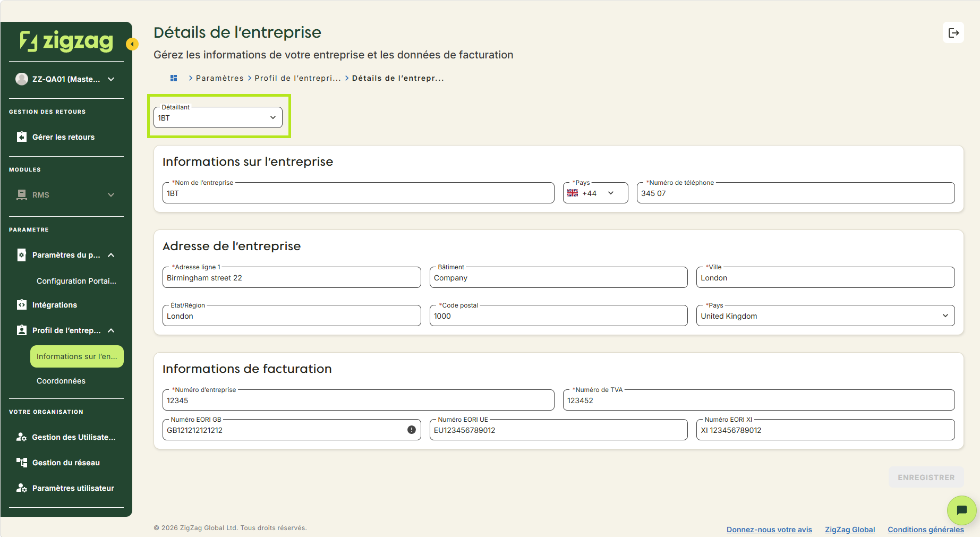The height and width of the screenshot is (537, 980).
Task: Click the Numéro EORI UE field
Action: click(558, 430)
